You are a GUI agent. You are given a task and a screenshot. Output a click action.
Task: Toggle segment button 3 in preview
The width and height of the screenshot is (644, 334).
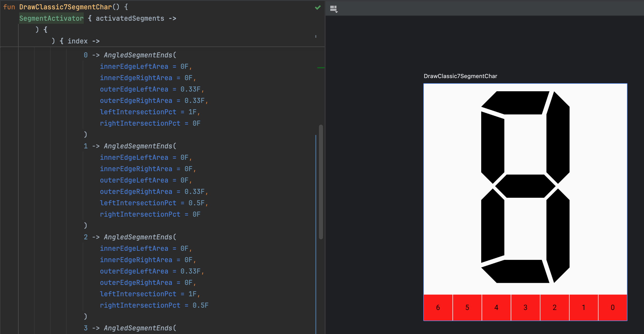525,307
